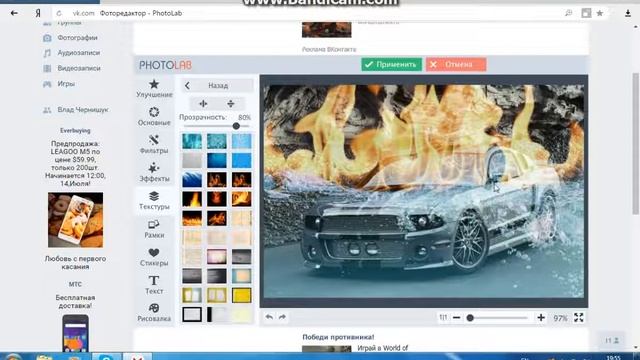This screenshot has width=640, height=360.
Task: Go back in the browser
Action: pyautogui.click(x=14, y=13)
